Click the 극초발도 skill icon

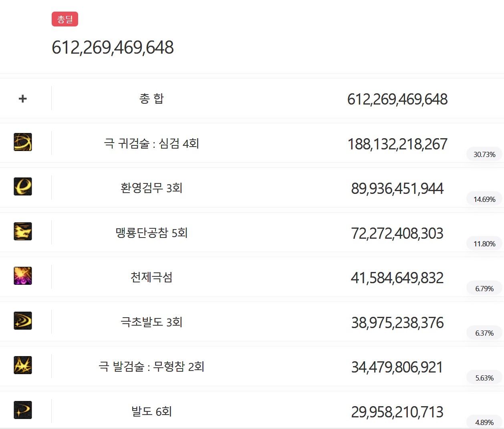(23, 321)
